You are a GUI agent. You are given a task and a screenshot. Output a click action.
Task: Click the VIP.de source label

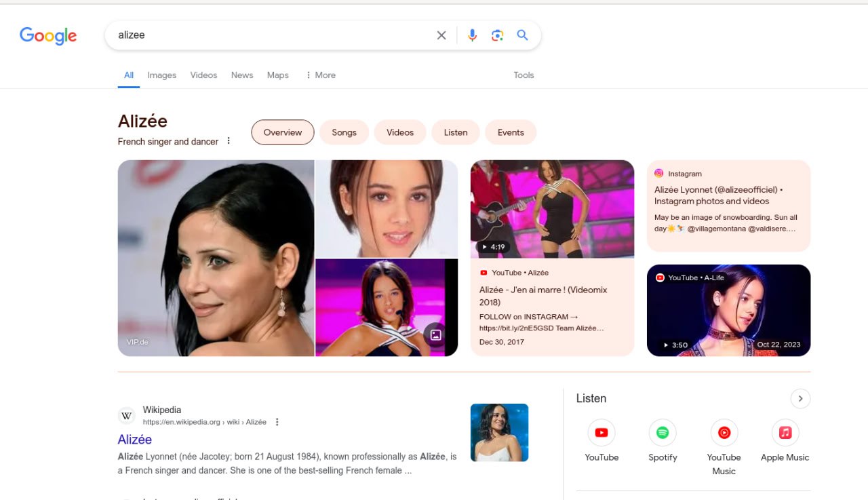click(137, 342)
